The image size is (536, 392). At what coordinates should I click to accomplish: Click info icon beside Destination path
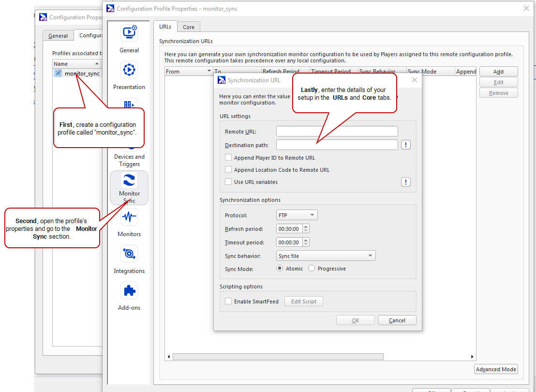406,145
